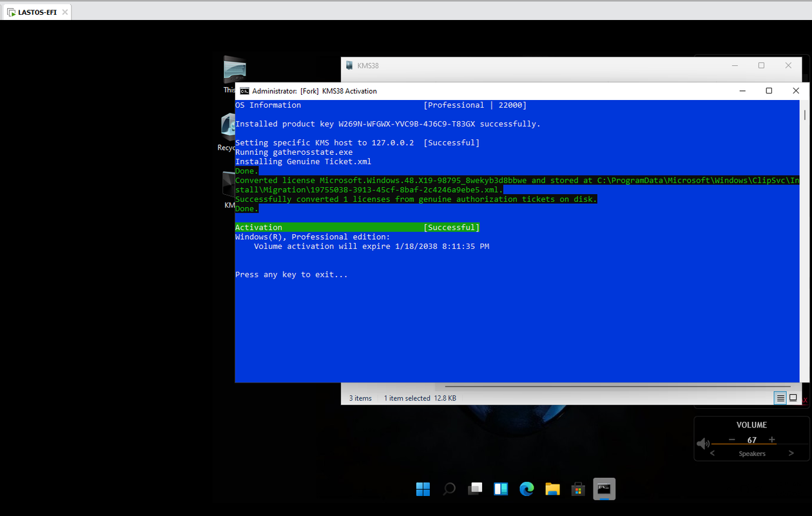Open taskbar Search magnifier

(449, 489)
